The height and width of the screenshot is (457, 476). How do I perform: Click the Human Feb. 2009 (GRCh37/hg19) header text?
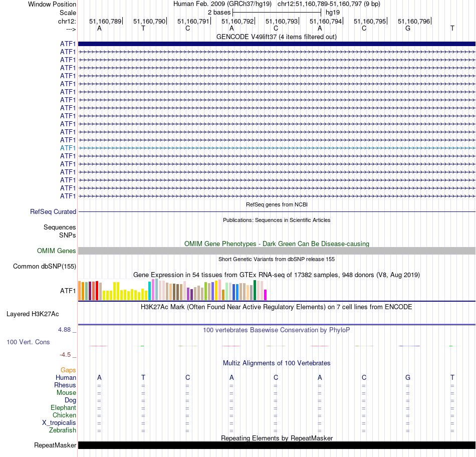pyautogui.click(x=222, y=4)
